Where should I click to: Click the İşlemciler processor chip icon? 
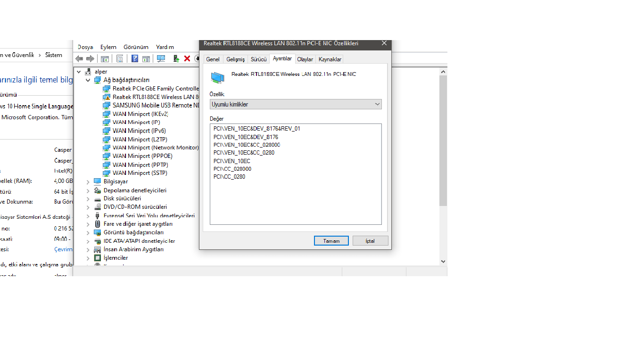coord(98,258)
